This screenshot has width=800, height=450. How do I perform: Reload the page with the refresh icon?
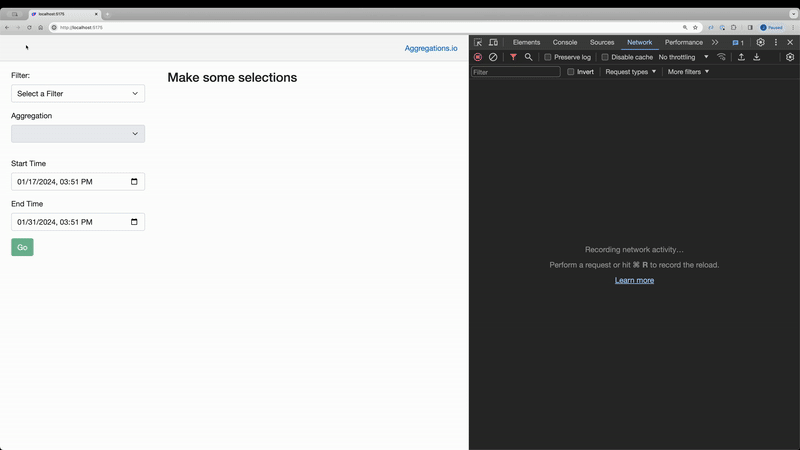29,28
